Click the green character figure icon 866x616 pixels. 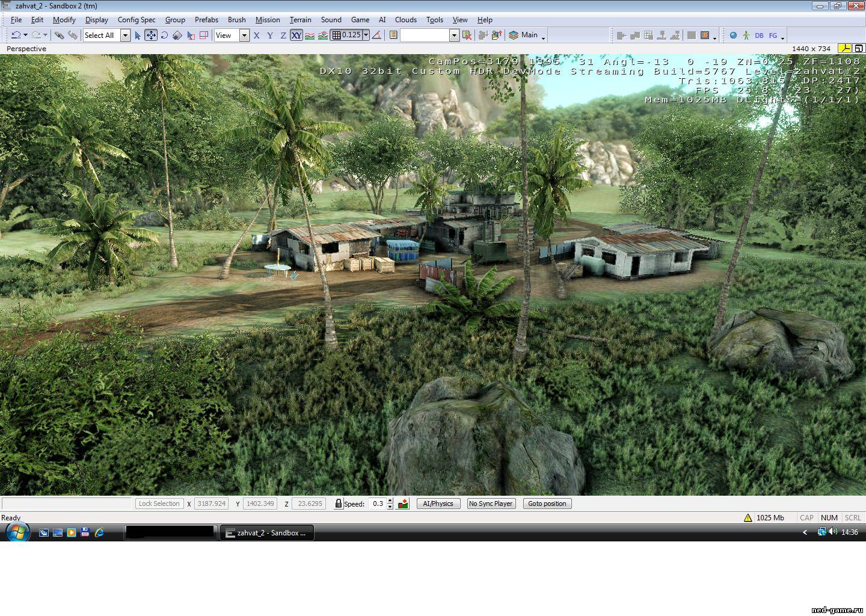(746, 35)
